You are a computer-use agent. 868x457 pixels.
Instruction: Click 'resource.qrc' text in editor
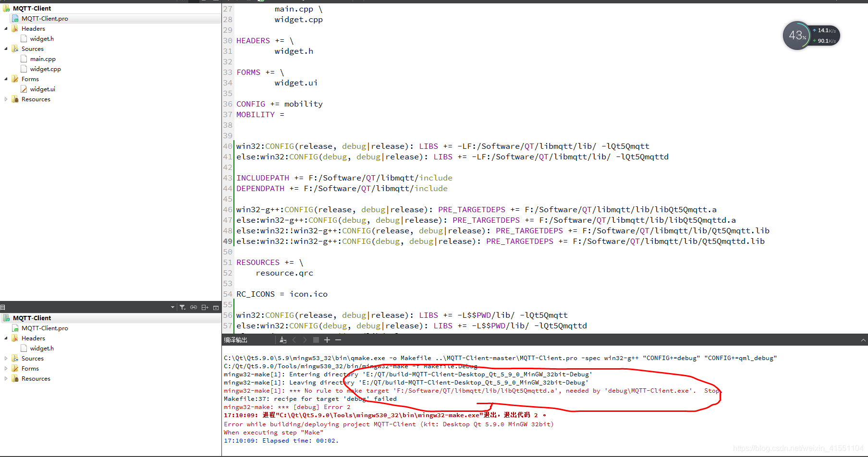tap(284, 273)
